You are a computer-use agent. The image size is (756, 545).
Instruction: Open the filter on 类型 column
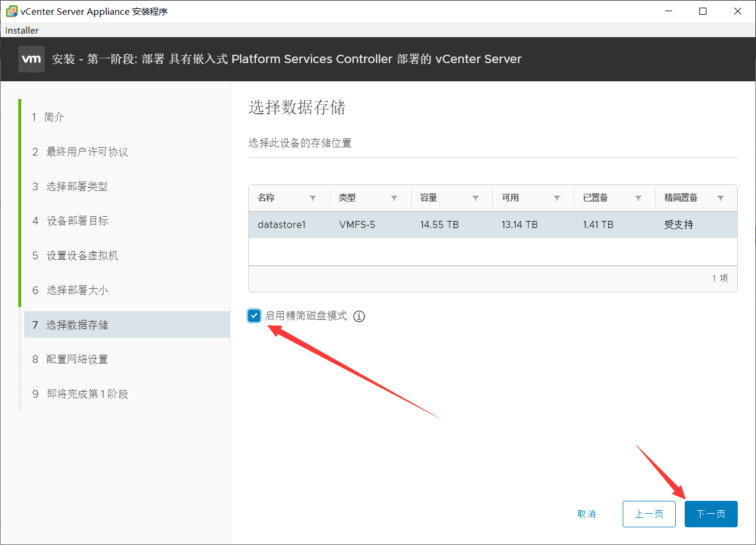[x=394, y=198]
